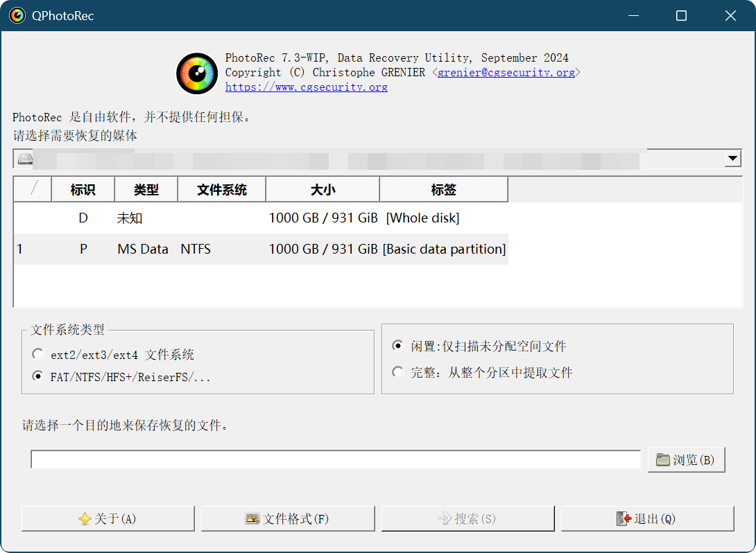This screenshot has height=553, width=756.
Task: Click the first sort-indicator column header
Action: tap(33, 190)
